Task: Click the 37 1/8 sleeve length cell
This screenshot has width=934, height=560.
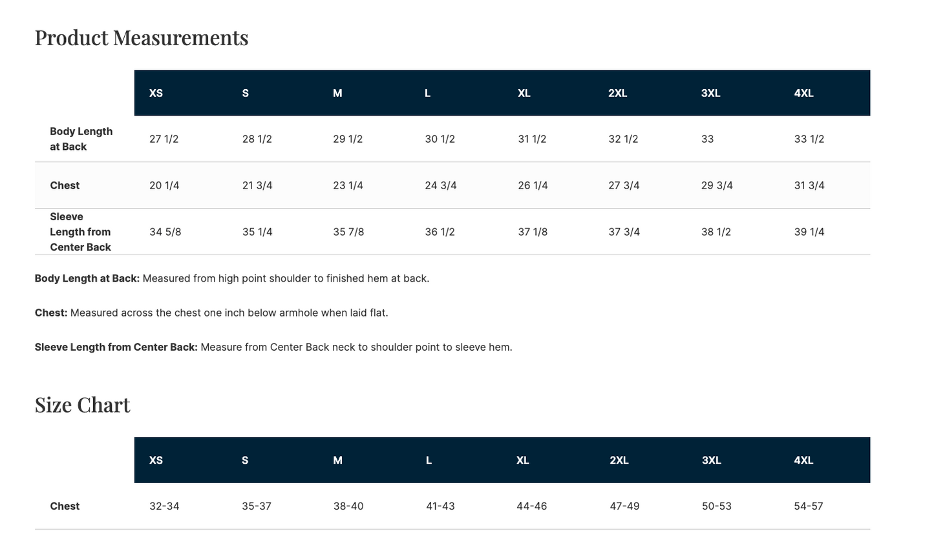Action: (x=532, y=232)
